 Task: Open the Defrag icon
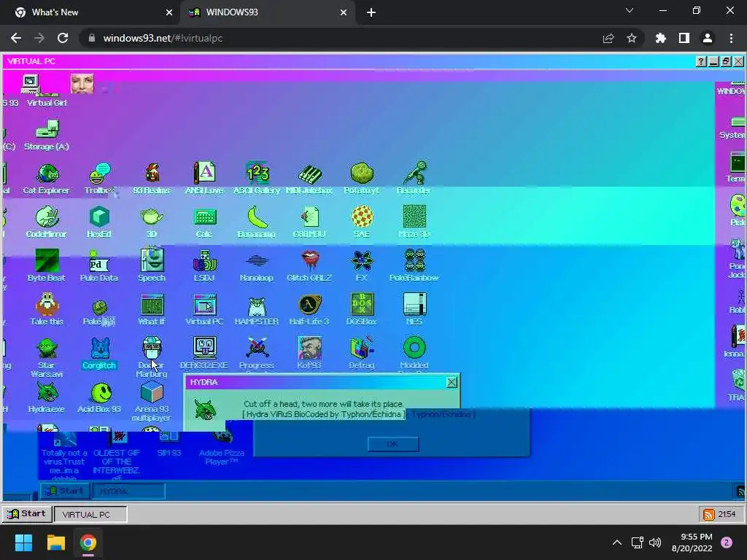click(x=362, y=354)
